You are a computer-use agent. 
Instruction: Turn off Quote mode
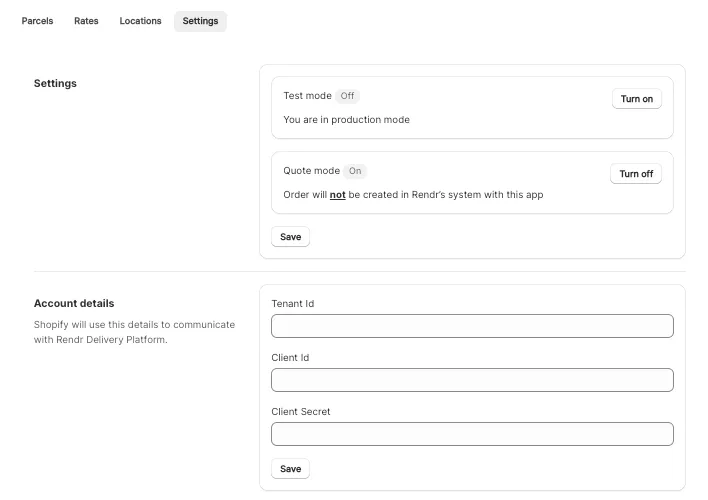(636, 173)
